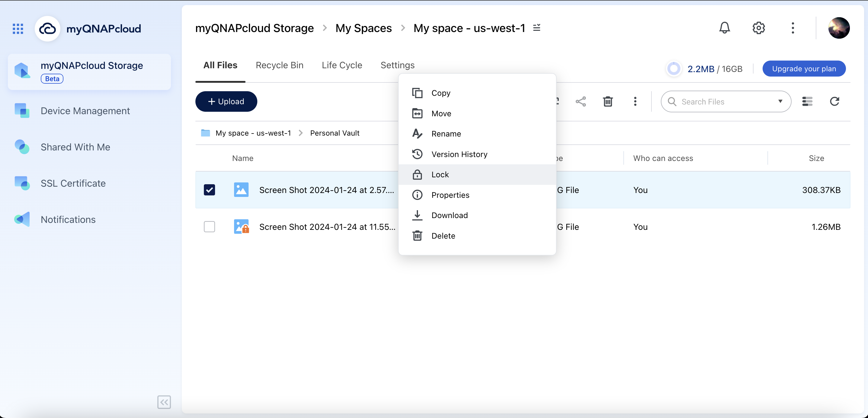The width and height of the screenshot is (868, 418).
Task: Click the trash icon in toolbar
Action: 608,101
